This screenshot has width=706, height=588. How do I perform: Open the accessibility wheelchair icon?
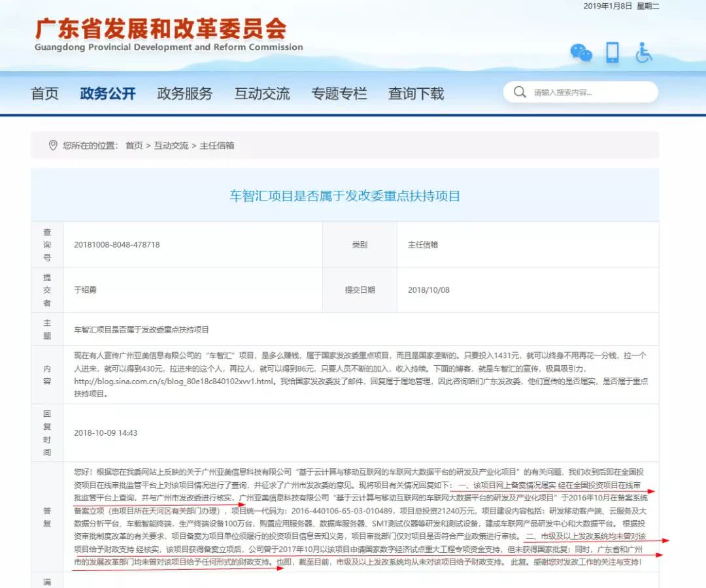pyautogui.click(x=643, y=52)
